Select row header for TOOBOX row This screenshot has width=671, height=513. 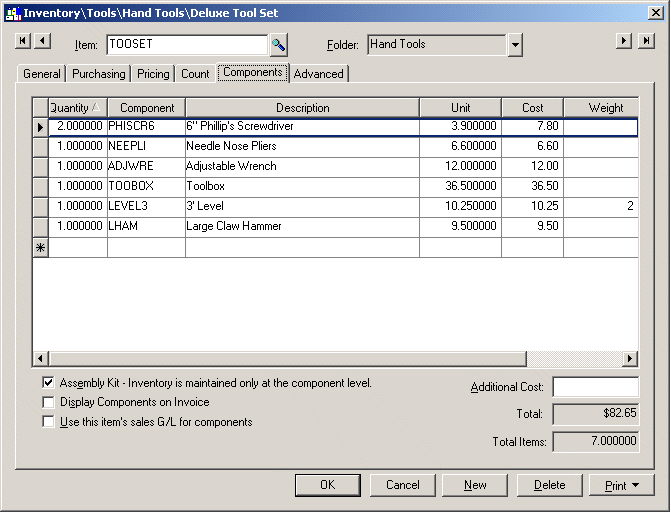point(41,187)
